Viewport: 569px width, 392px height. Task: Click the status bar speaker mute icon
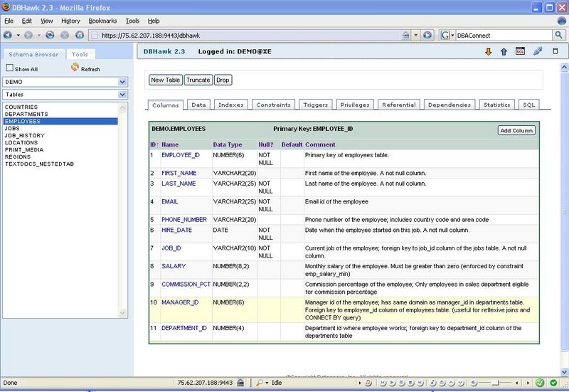click(474, 383)
